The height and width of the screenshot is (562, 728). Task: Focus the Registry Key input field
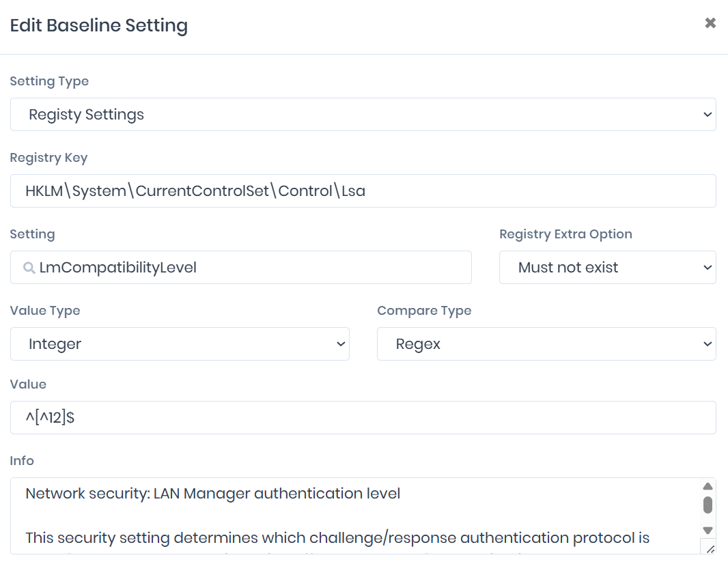363,191
